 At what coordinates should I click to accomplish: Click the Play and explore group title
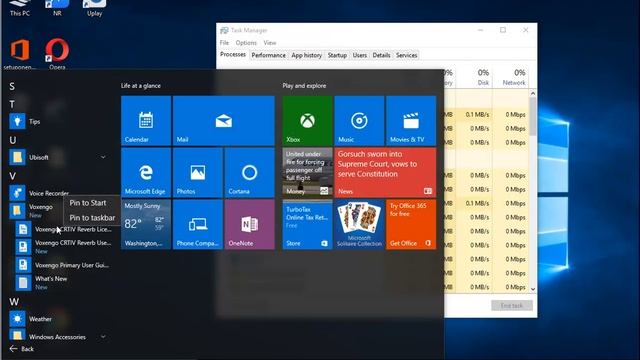(304, 86)
